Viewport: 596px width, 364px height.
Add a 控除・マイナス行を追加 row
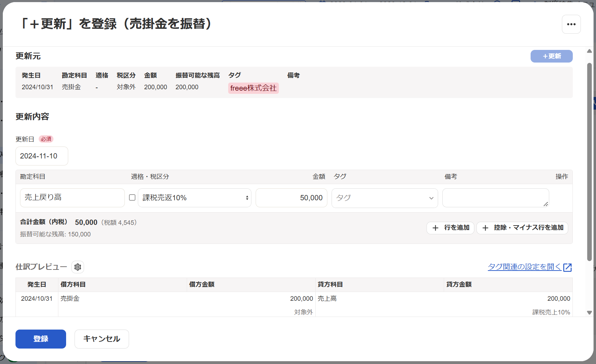[x=522, y=228]
